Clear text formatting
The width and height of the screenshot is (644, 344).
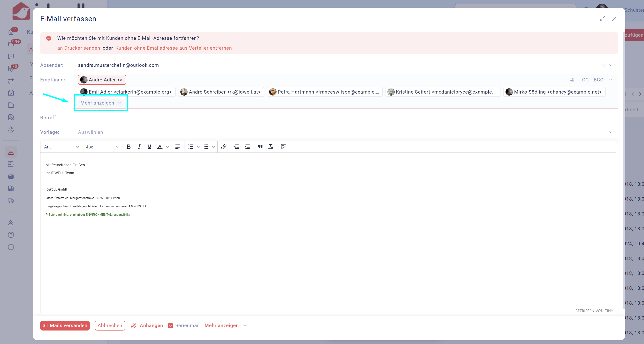270,147
